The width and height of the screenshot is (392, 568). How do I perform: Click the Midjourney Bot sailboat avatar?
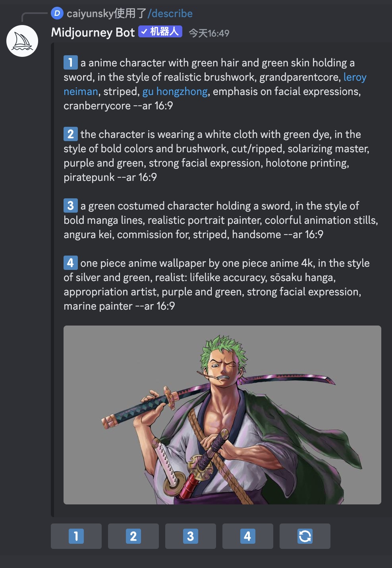coord(22,41)
